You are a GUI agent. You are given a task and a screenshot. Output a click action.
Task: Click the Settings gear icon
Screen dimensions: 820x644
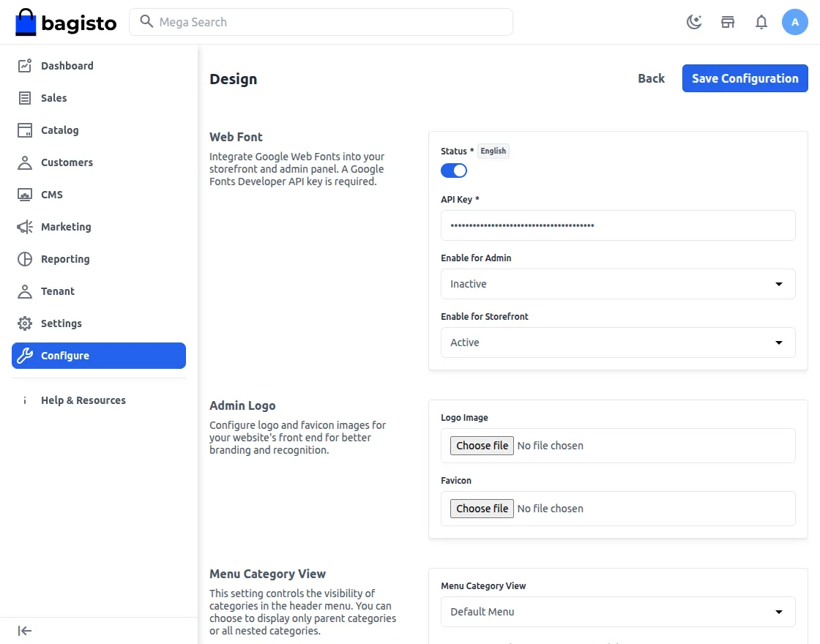pos(25,323)
